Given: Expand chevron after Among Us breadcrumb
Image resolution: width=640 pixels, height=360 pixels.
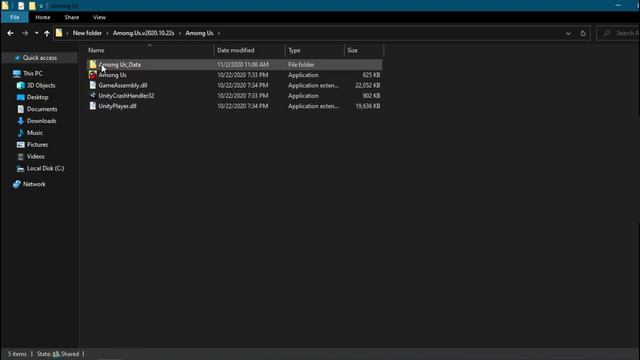Looking at the screenshot, I should point(219,33).
